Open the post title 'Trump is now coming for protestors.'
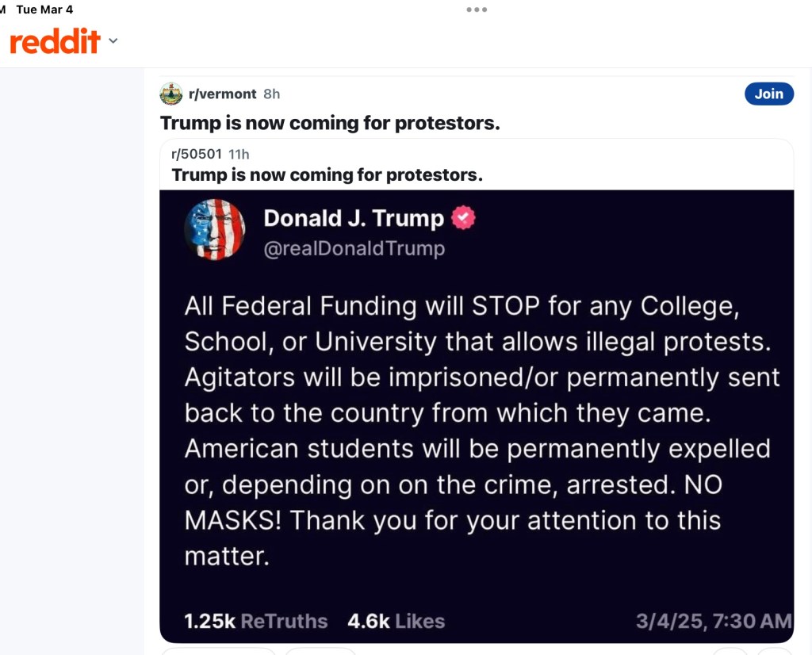Viewport: 812px width, 655px height. (330, 123)
